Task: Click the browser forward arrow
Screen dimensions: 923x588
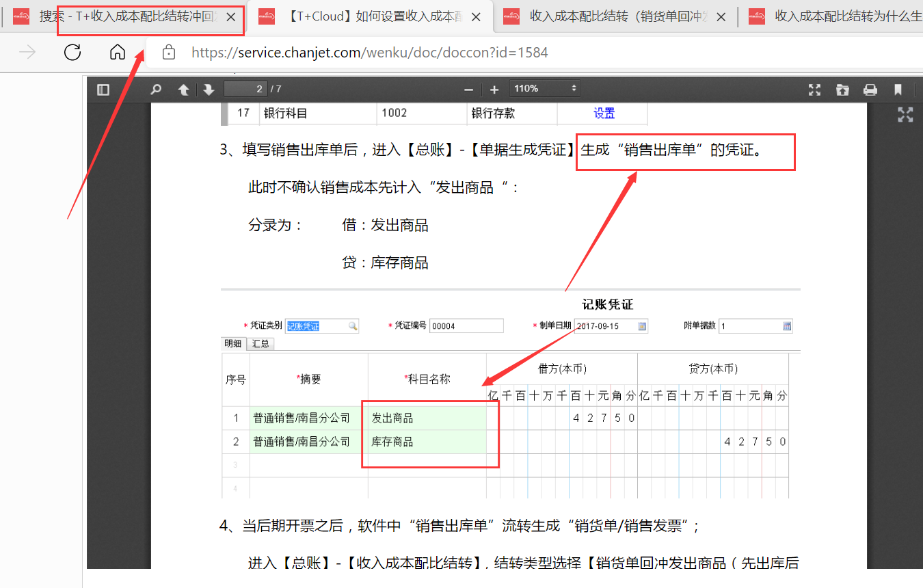Action: click(x=27, y=52)
